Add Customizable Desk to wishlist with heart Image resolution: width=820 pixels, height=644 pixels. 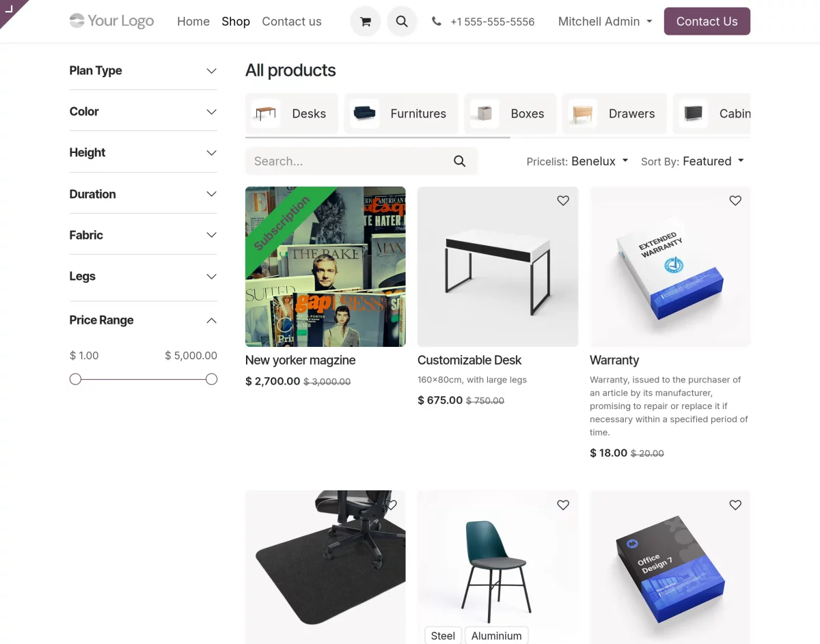(x=563, y=201)
